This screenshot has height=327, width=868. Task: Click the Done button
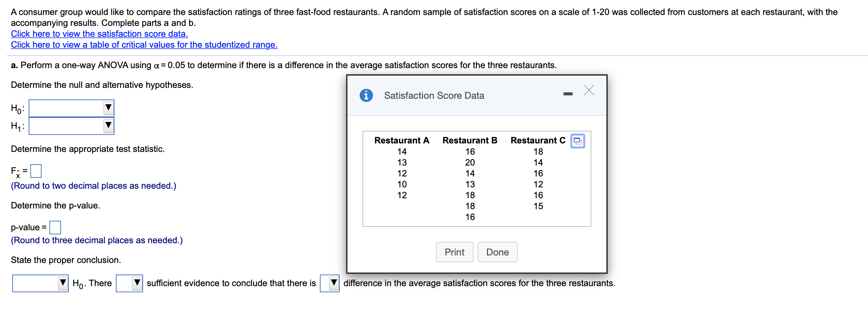497,252
